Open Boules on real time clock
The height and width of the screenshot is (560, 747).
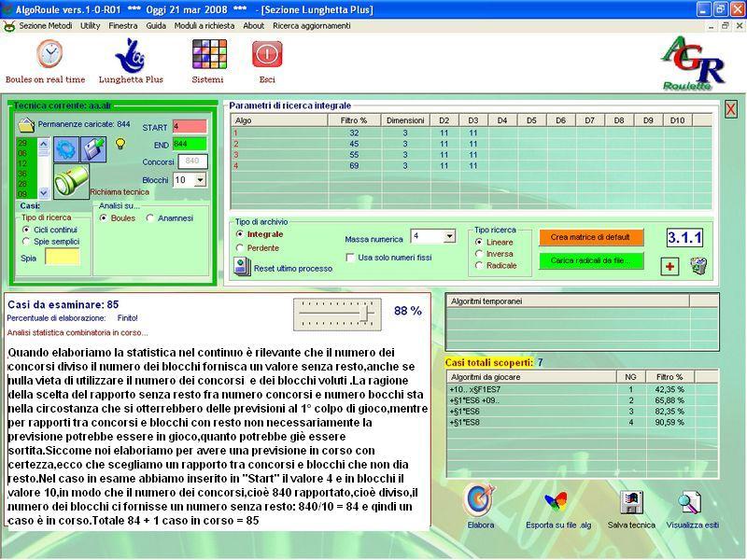tap(49, 54)
